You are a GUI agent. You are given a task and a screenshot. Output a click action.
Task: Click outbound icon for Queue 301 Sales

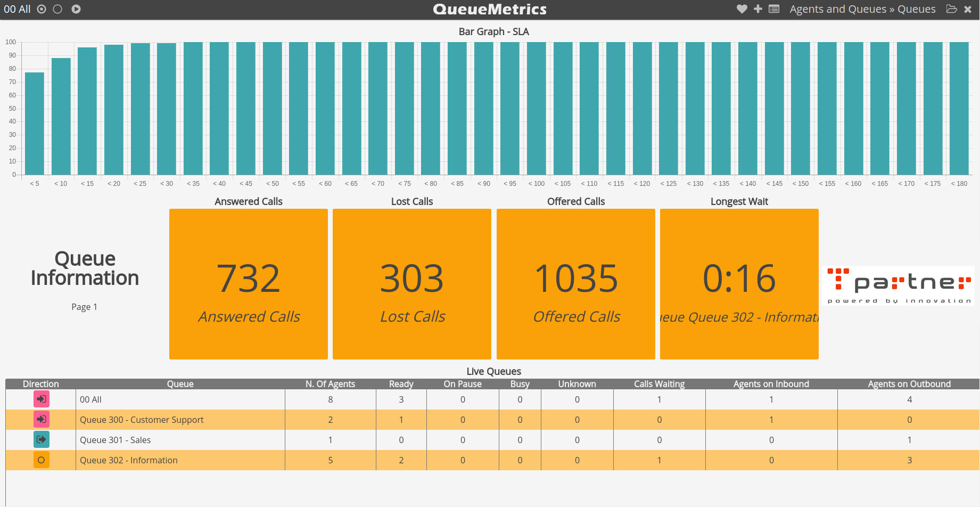pyautogui.click(x=42, y=439)
